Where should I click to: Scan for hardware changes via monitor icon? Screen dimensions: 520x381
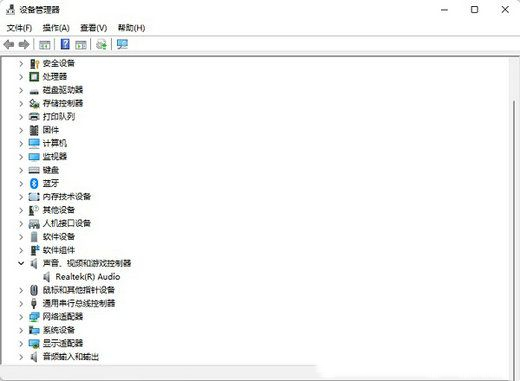[x=122, y=44]
